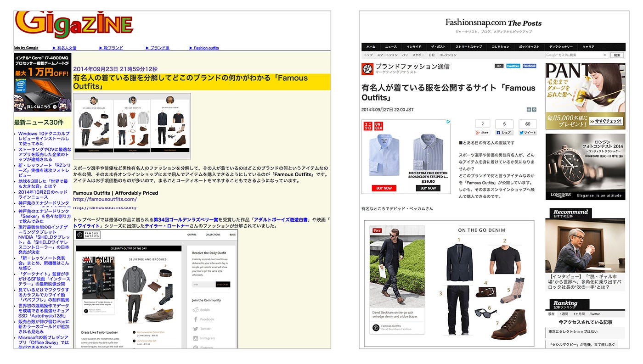Click the Intel Core i7 laptop banner ad
Screen dimensions: 643x364
pos(43,82)
